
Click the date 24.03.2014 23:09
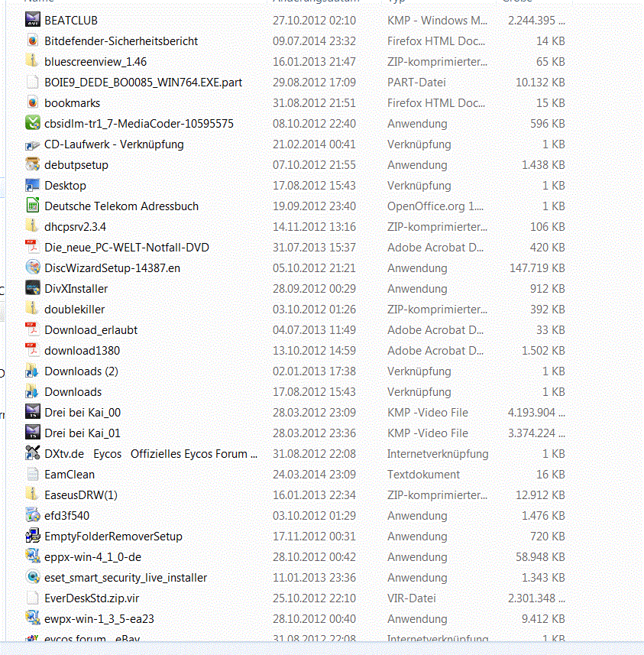315,475
